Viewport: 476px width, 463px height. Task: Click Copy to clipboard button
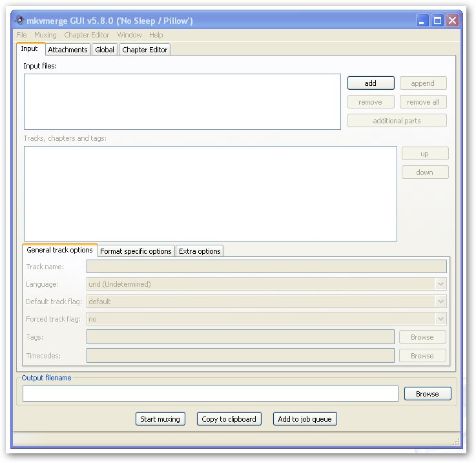point(229,419)
